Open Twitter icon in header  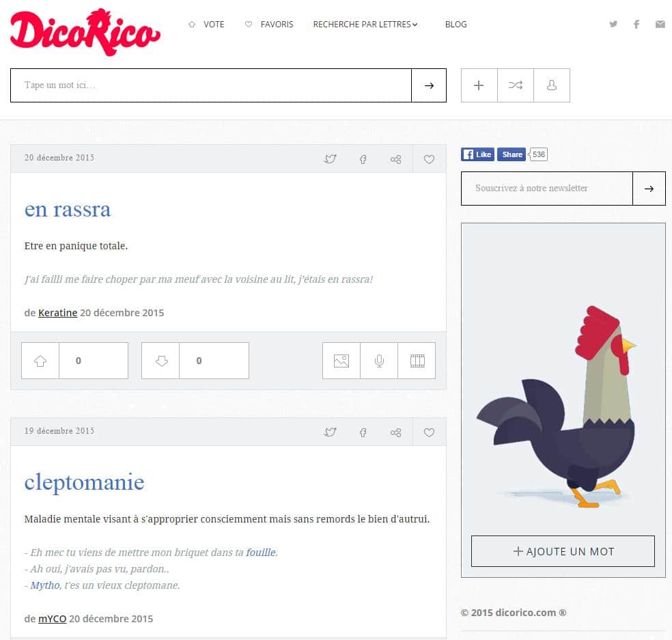pos(613,24)
